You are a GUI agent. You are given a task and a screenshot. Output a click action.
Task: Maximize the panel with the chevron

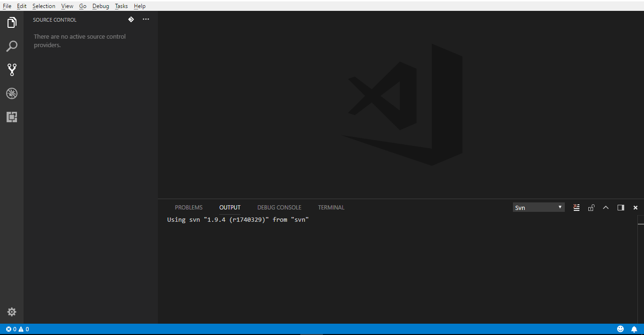pos(606,207)
